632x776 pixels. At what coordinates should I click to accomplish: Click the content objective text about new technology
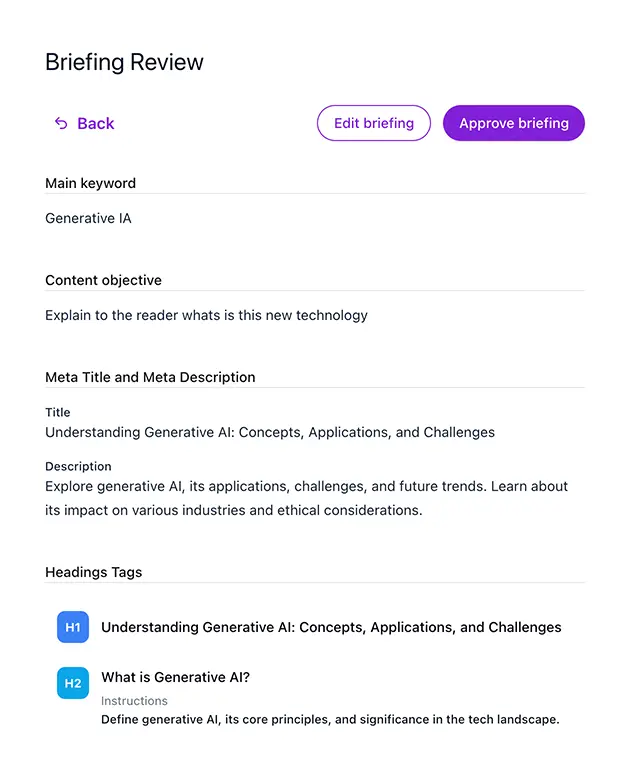[206, 315]
